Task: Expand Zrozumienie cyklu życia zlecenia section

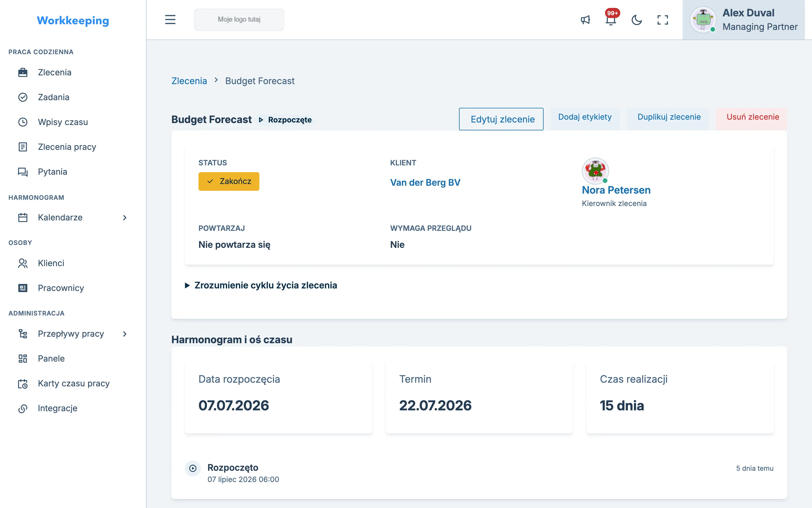Action: coord(261,285)
